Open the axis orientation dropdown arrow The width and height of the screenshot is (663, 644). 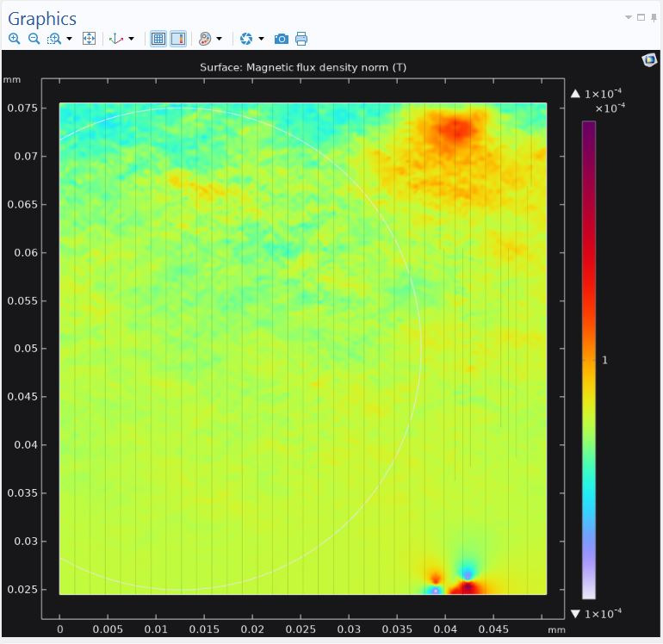point(132,39)
